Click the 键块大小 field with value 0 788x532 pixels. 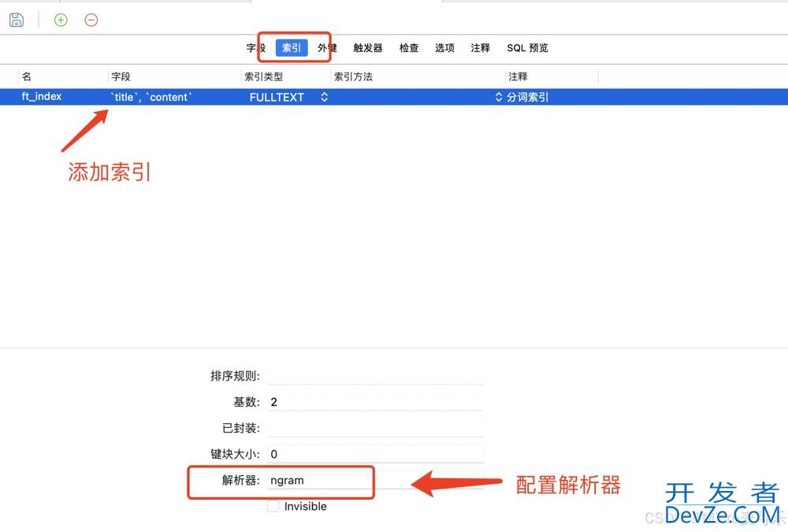click(376, 454)
